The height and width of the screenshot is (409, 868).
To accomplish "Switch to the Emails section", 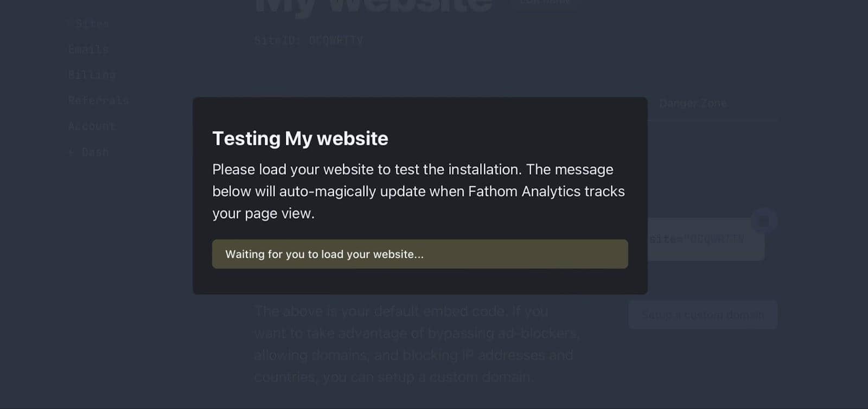I will click(88, 49).
